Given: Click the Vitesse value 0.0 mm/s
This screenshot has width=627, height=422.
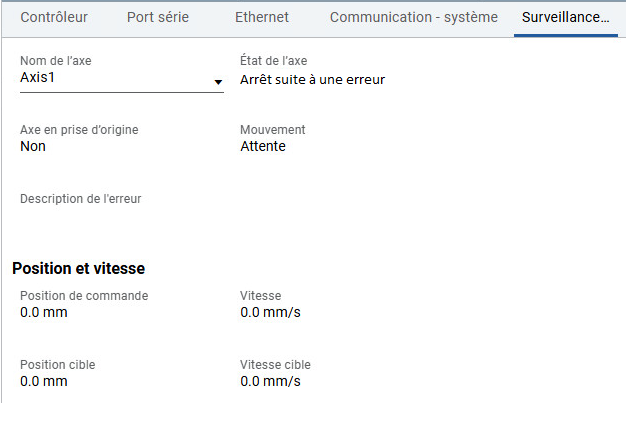Looking at the screenshot, I should pyautogui.click(x=270, y=312).
